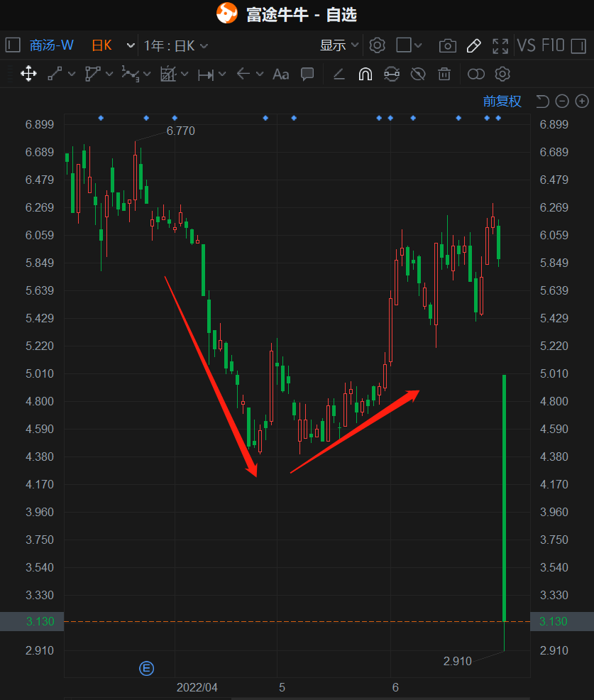The image size is (594, 700).
Task: Click the zoom in plus button
Action: point(582,102)
